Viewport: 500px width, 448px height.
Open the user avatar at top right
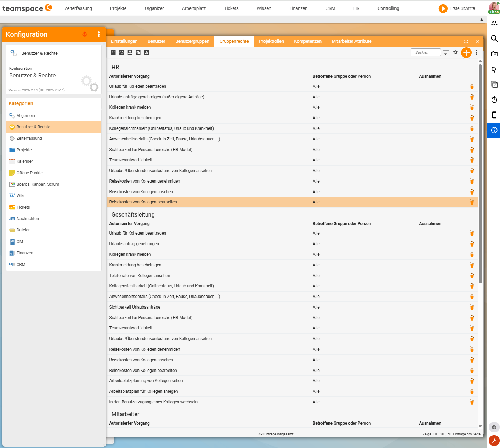[x=494, y=7]
